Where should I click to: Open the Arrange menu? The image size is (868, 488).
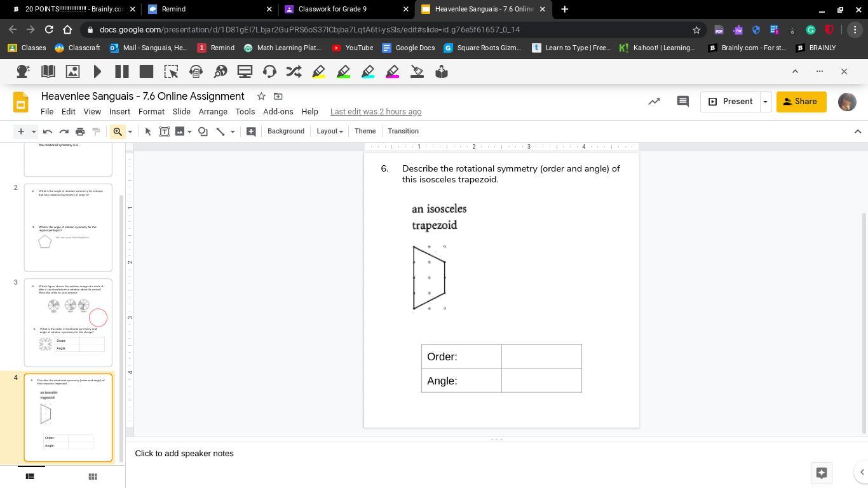pyautogui.click(x=213, y=112)
